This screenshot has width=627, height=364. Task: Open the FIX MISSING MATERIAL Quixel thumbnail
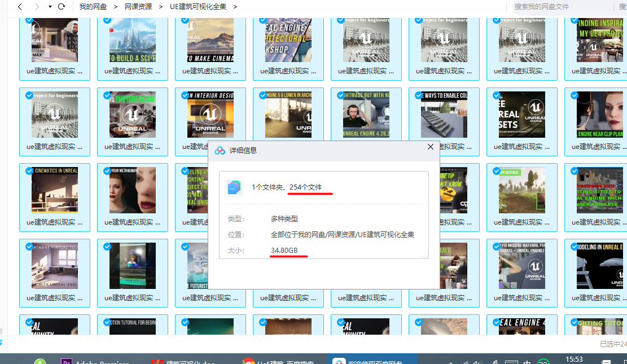point(522,266)
